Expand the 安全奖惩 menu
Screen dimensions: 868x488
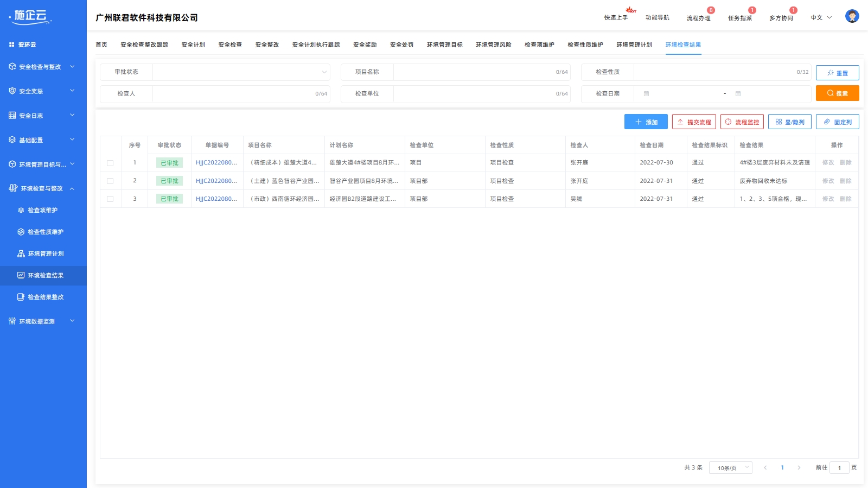click(x=72, y=91)
